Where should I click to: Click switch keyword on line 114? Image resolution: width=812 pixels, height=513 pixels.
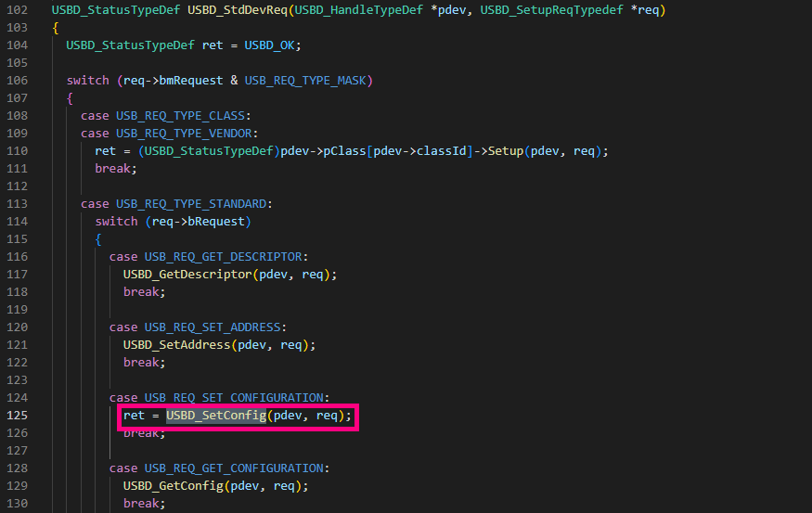[x=116, y=221]
